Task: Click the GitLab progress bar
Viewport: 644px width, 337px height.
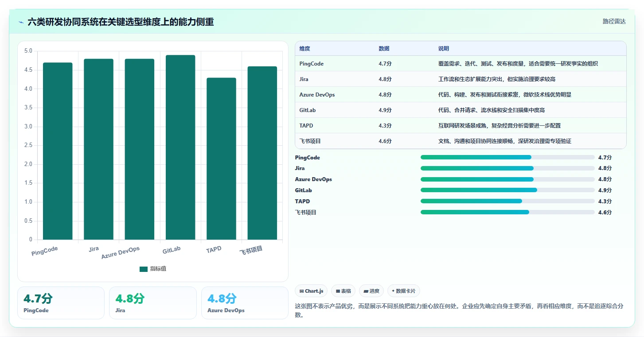Action: pyautogui.click(x=507, y=190)
